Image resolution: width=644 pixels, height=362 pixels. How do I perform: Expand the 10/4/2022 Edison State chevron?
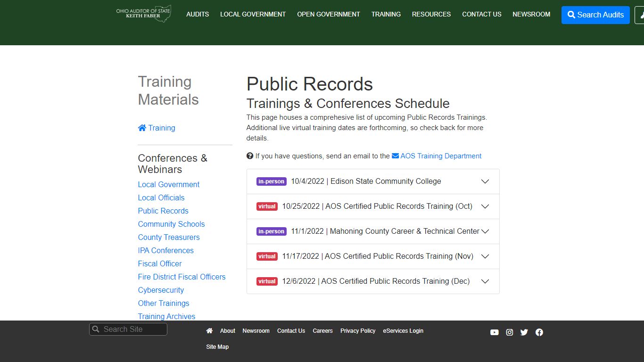point(485,181)
